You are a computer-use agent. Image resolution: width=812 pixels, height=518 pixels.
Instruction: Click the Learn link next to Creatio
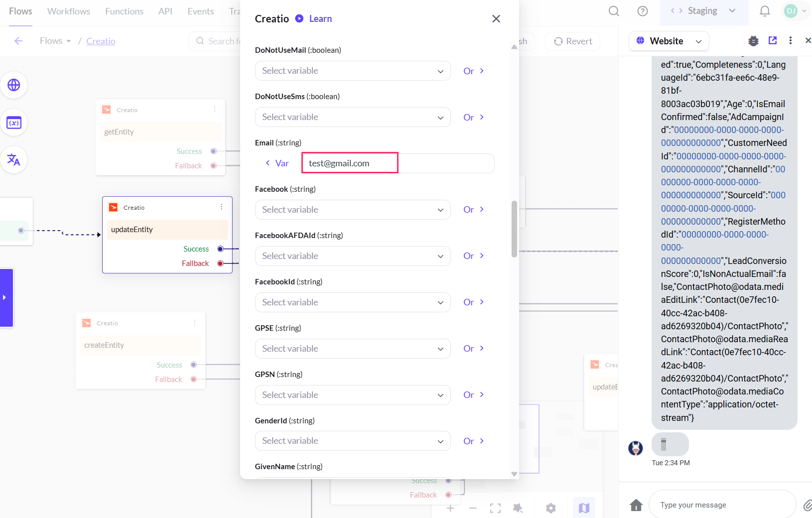(x=320, y=19)
